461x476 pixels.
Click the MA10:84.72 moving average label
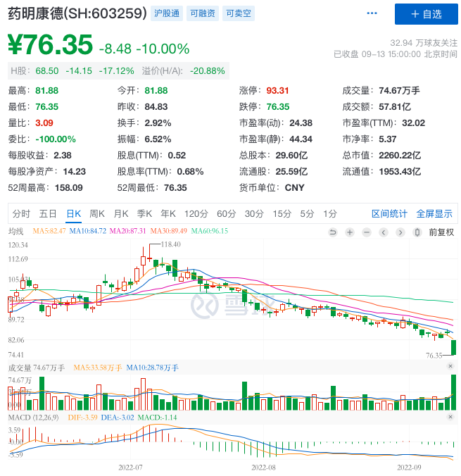[88, 231]
